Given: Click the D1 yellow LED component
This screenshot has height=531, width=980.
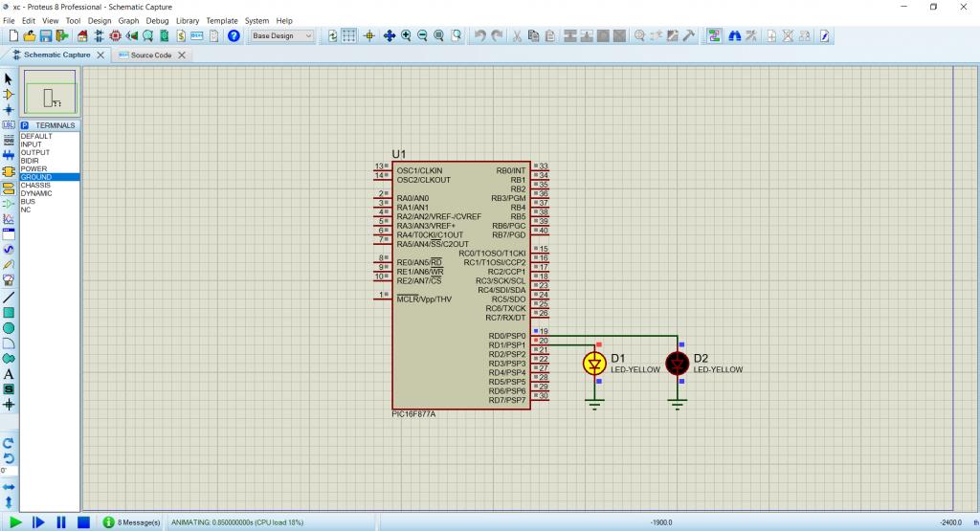Looking at the screenshot, I should click(594, 363).
